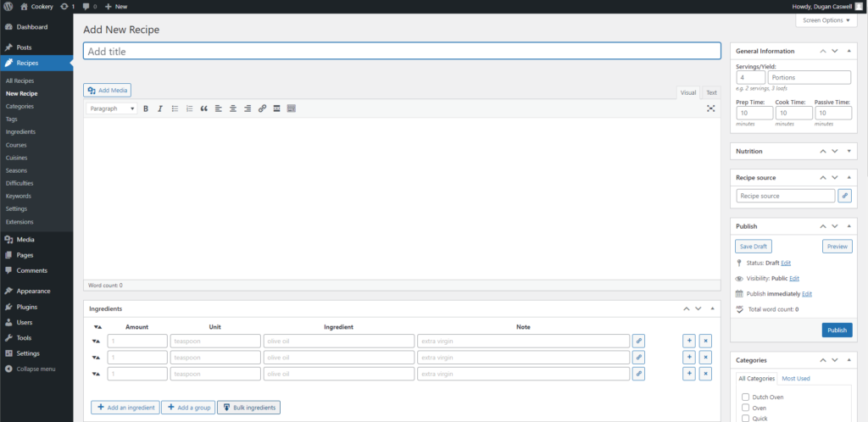
Task: Click the Bold formatting icon
Action: click(x=146, y=108)
